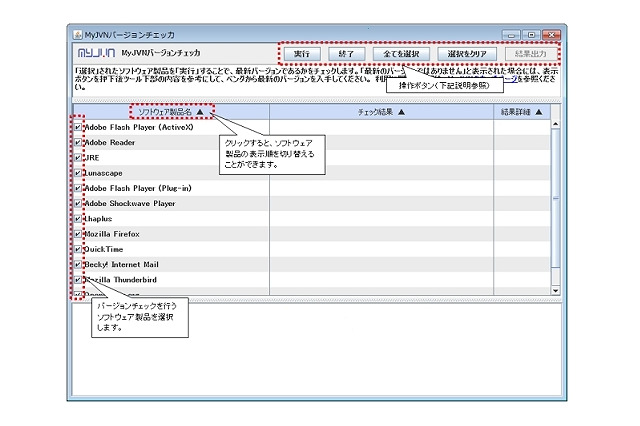Toggle the Lhaplus checkbox
This screenshot has width=640, height=426.
click(x=78, y=219)
